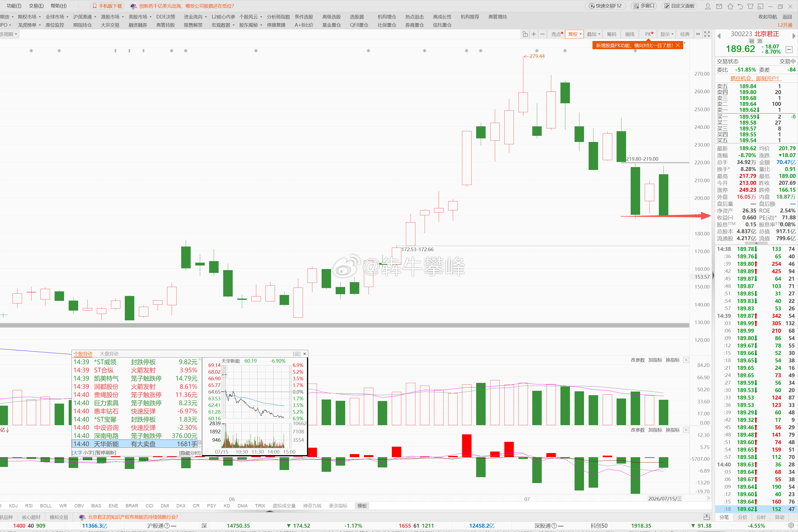Expand 多周期 period dropdown
This screenshot has width=798, height=532.
pos(9,34)
